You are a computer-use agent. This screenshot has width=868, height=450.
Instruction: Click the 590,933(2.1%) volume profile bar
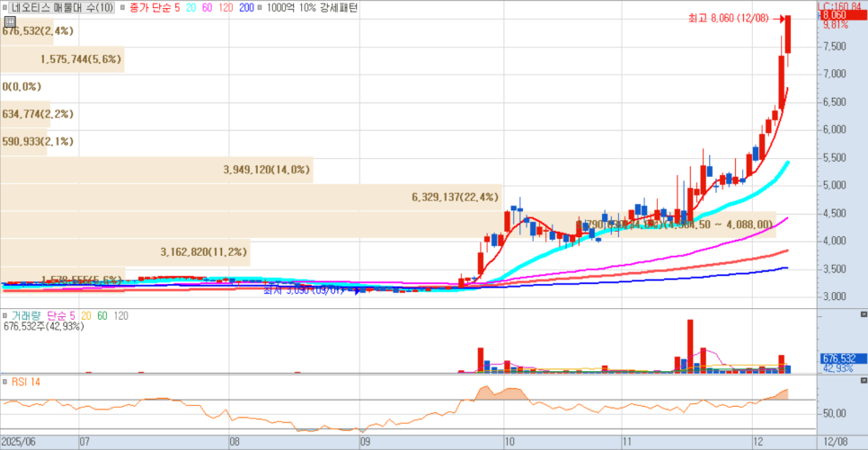click(x=23, y=142)
